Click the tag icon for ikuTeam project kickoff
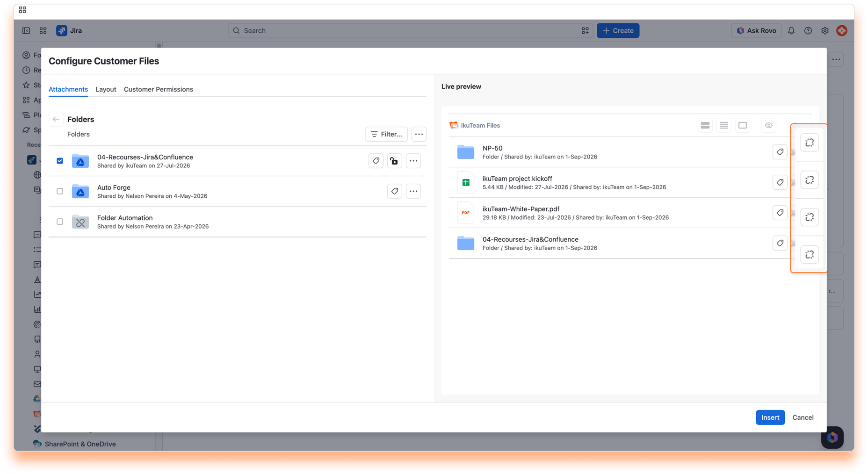 (x=780, y=182)
